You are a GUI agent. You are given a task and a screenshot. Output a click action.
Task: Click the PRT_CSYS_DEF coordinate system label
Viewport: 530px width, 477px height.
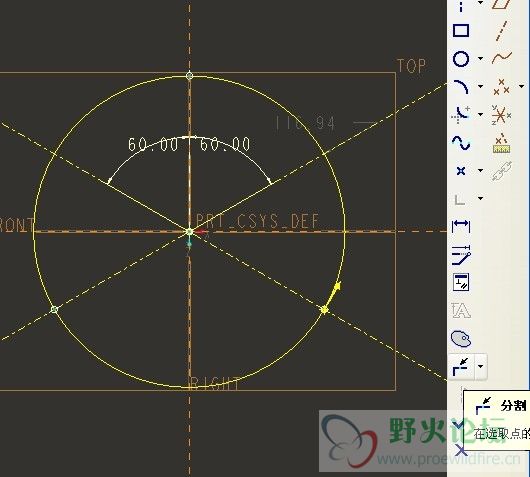(258, 221)
